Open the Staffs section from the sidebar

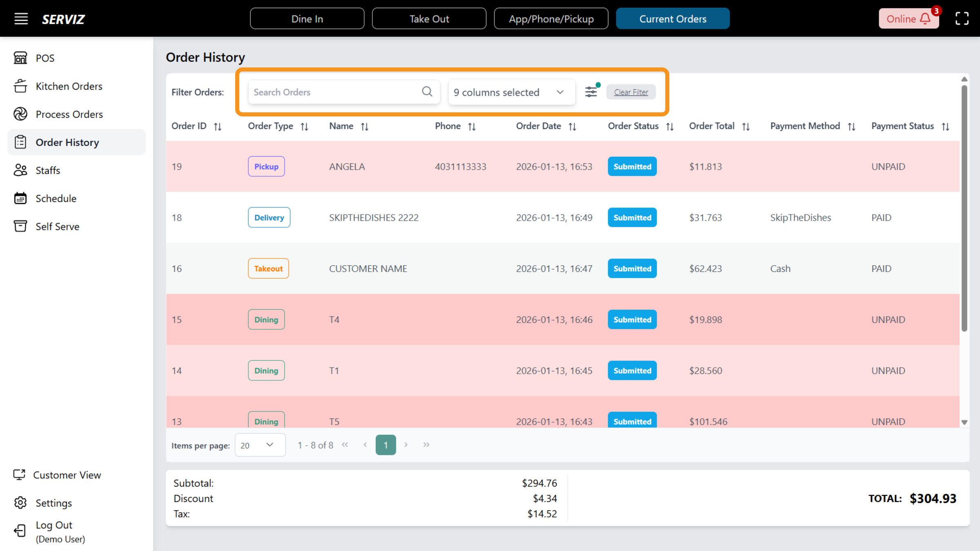pyautogui.click(x=20, y=170)
